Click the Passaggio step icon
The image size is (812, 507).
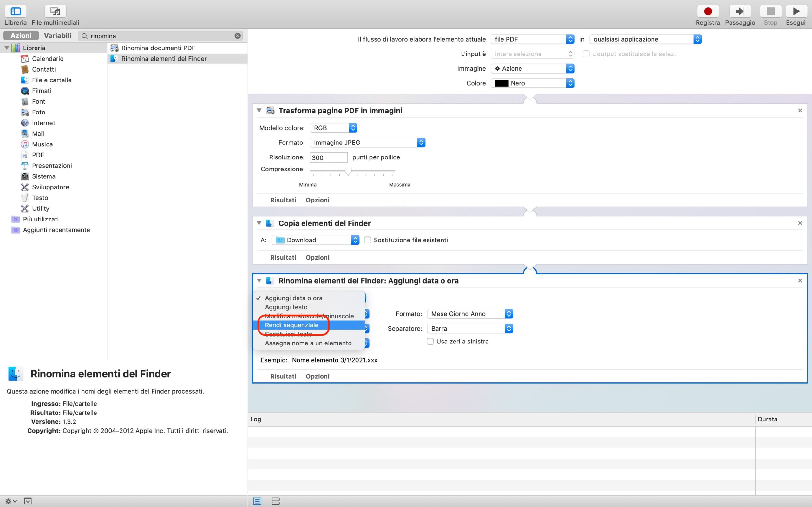pyautogui.click(x=740, y=11)
